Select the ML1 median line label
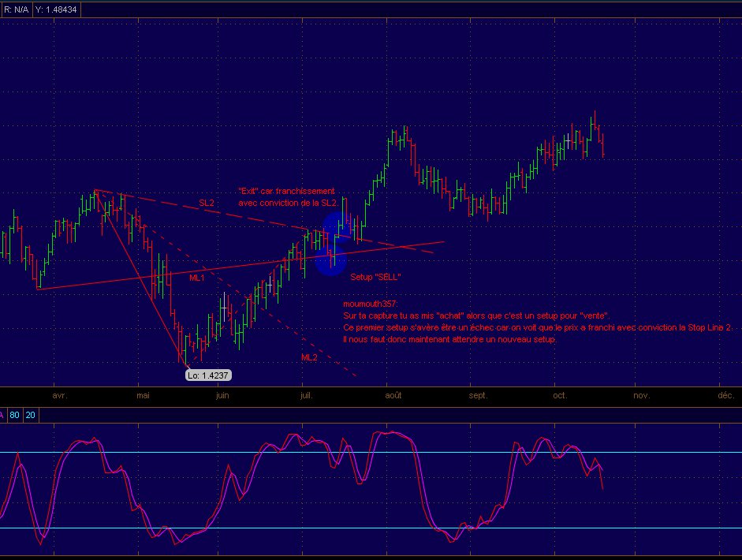Screen dimensions: 742x560 197,278
